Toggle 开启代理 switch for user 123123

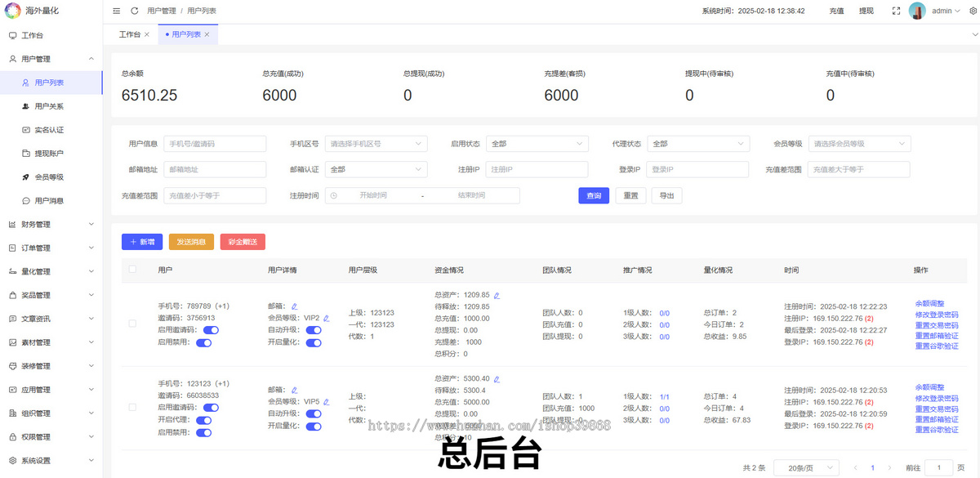tap(205, 419)
